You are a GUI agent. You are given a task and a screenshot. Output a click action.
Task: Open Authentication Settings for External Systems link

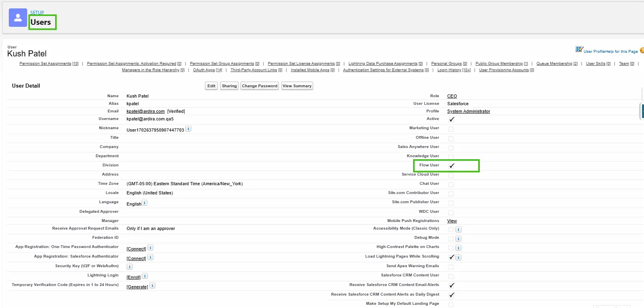tap(386, 70)
